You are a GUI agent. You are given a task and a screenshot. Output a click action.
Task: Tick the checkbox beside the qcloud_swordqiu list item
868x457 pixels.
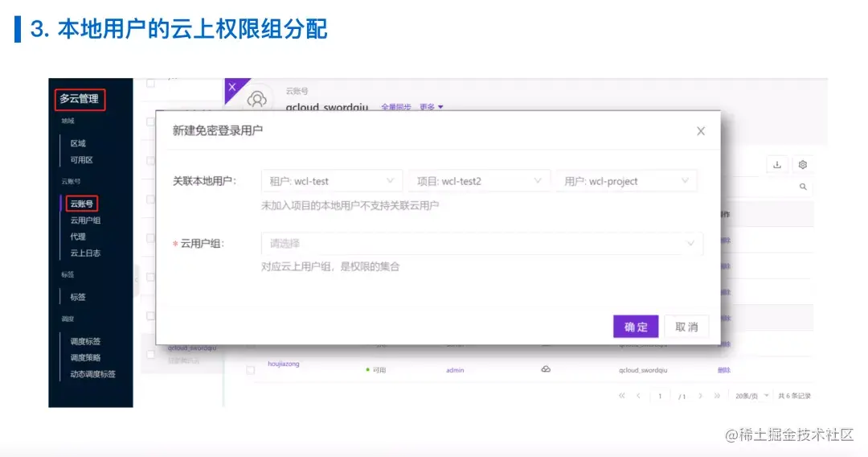tap(150, 355)
